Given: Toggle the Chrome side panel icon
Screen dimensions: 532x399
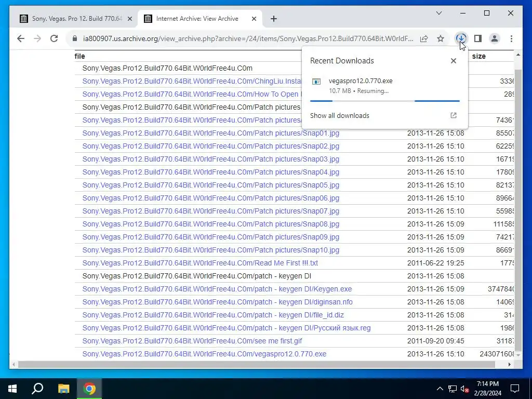Looking at the screenshot, I should (478, 38).
